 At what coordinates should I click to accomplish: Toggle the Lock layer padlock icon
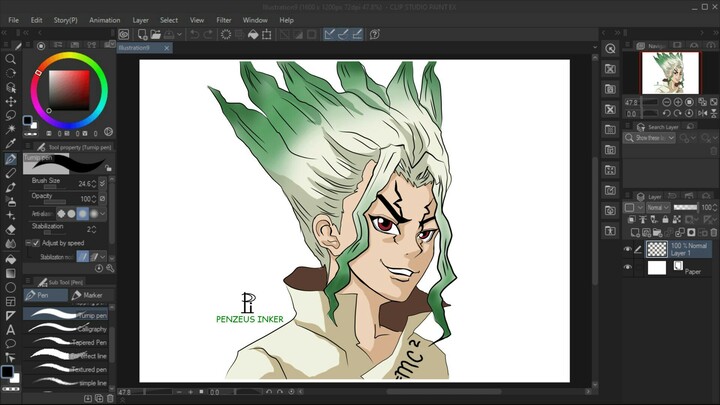point(665,219)
